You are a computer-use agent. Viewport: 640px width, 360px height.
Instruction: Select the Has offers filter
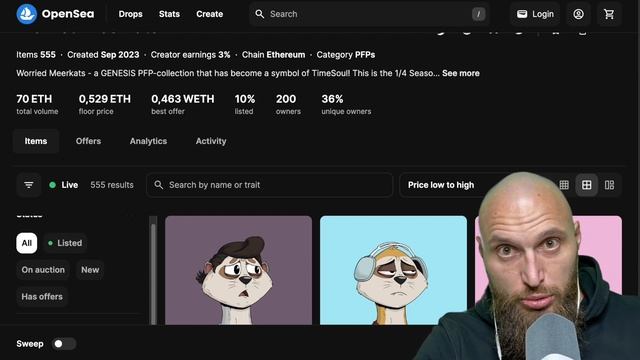click(42, 297)
